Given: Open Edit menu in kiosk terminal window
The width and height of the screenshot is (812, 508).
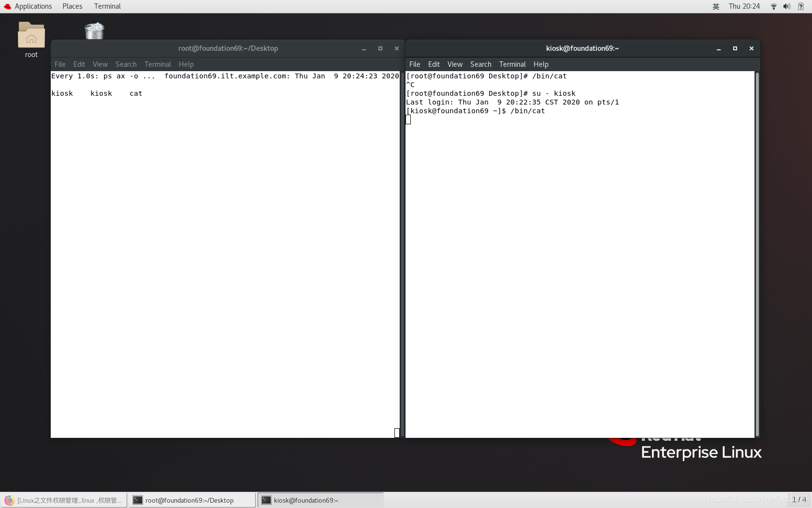Looking at the screenshot, I should point(434,64).
